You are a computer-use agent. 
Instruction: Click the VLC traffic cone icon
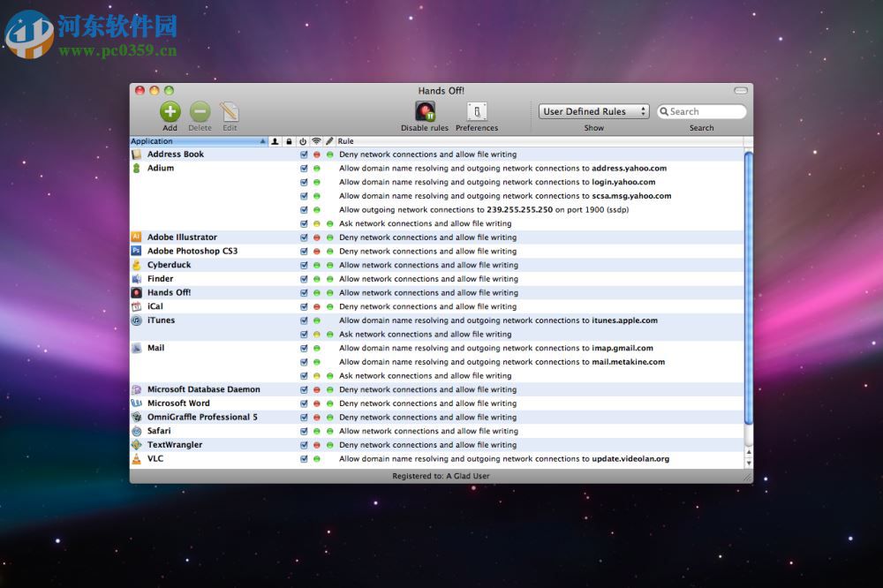click(x=138, y=458)
